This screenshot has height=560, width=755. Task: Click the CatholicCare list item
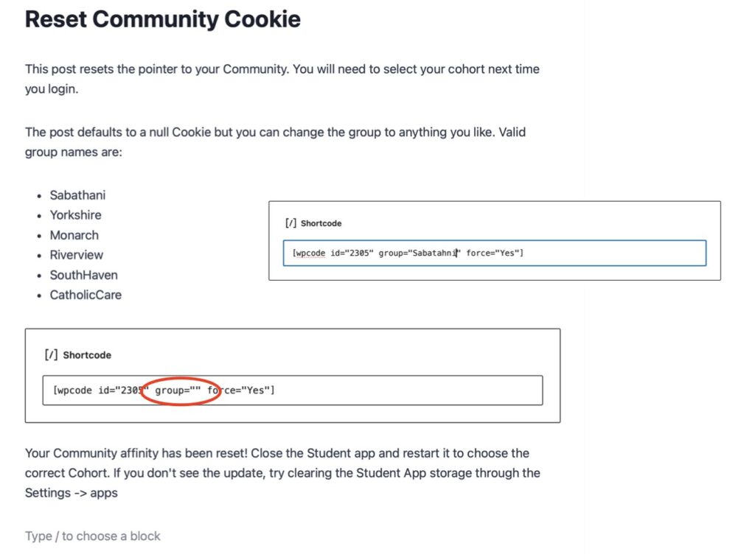(x=86, y=295)
